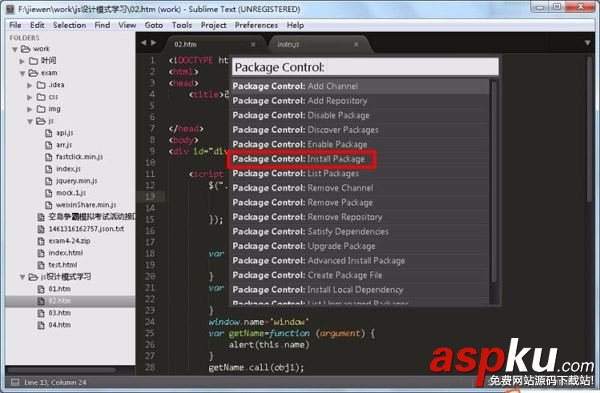Open jquery.min.js in sidebar

click(x=77, y=181)
